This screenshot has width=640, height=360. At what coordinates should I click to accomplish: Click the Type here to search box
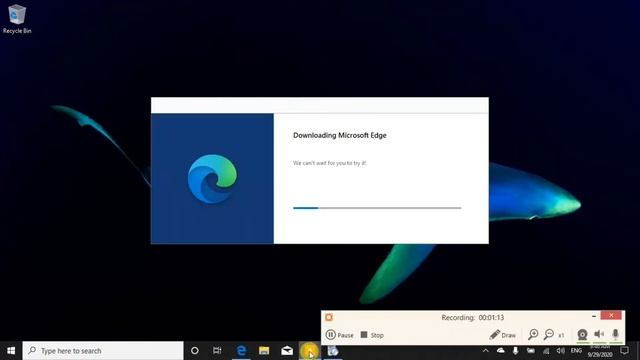click(x=103, y=351)
